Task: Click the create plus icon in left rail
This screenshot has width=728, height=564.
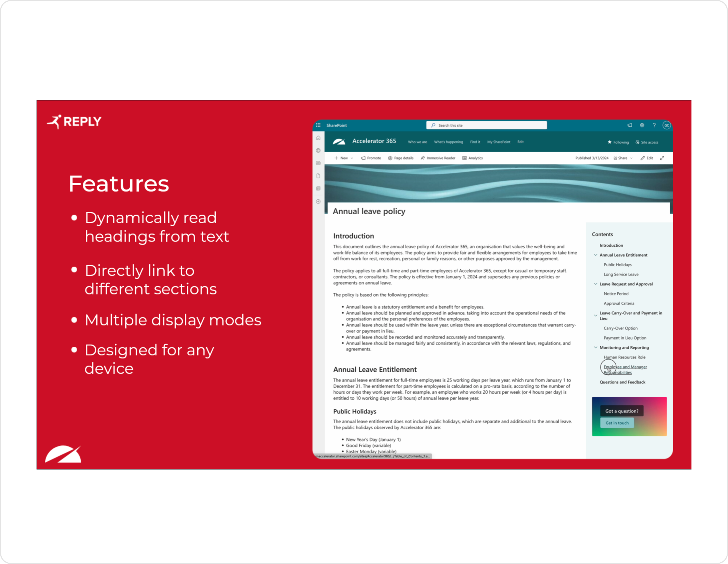Action: (x=318, y=201)
